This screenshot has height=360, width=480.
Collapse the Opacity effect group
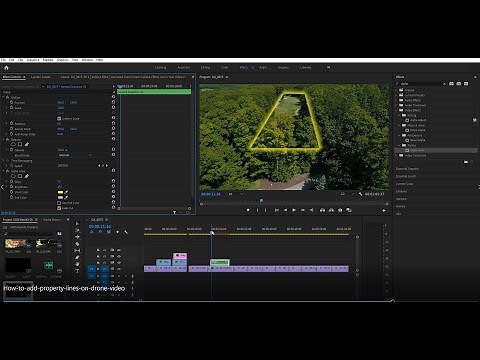pyautogui.click(x=3, y=139)
